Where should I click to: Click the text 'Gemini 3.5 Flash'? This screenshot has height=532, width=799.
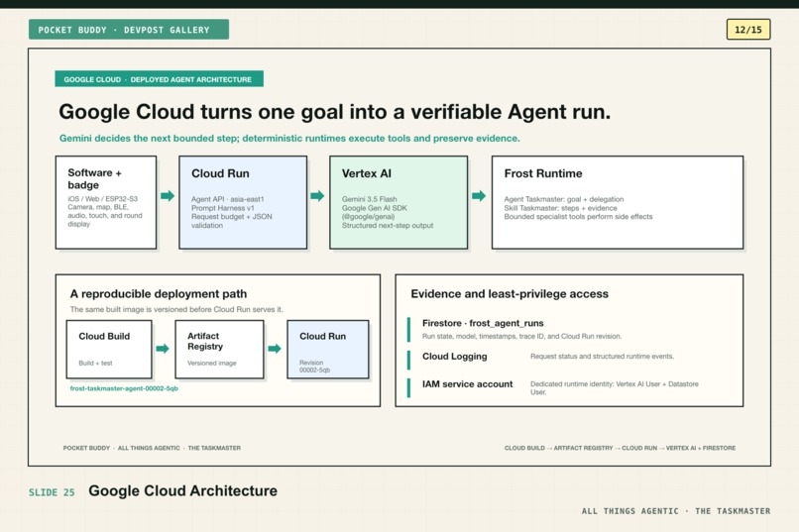370,199
